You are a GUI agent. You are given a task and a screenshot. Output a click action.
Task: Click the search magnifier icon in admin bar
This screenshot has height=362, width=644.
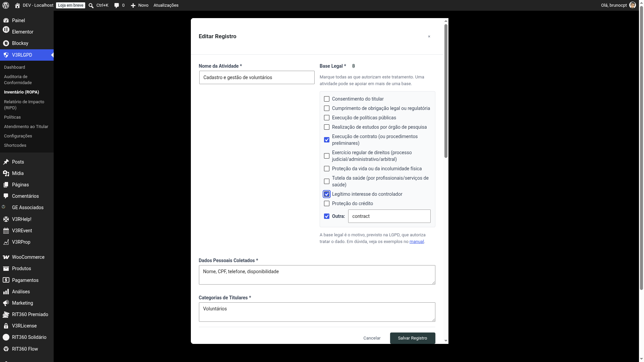click(91, 5)
